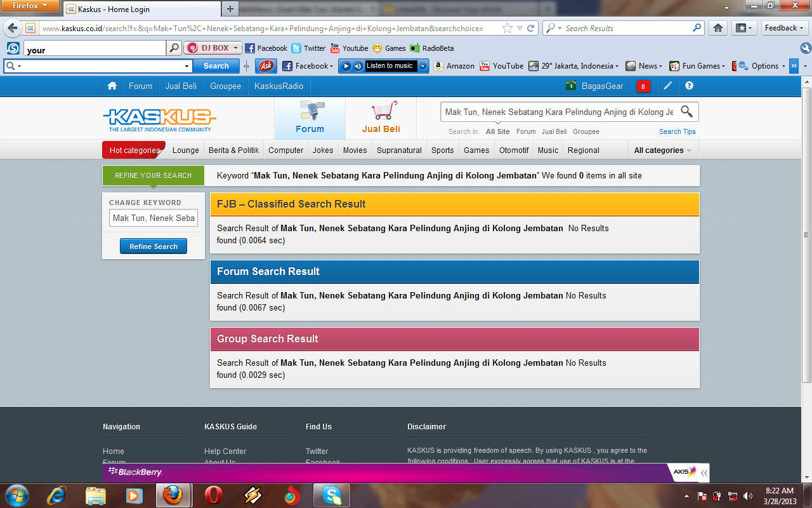
Task: Collapse the BlackBerry ad banner arrows
Action: click(x=704, y=472)
